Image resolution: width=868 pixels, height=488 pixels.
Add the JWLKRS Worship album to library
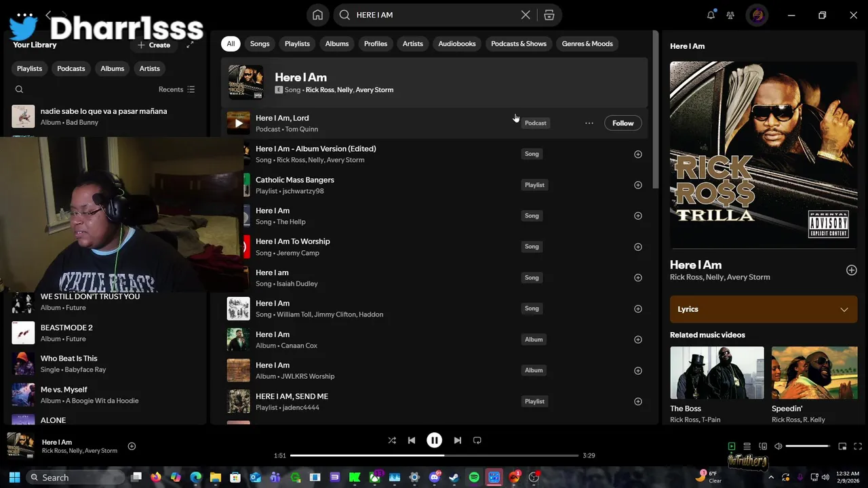pos(637,371)
